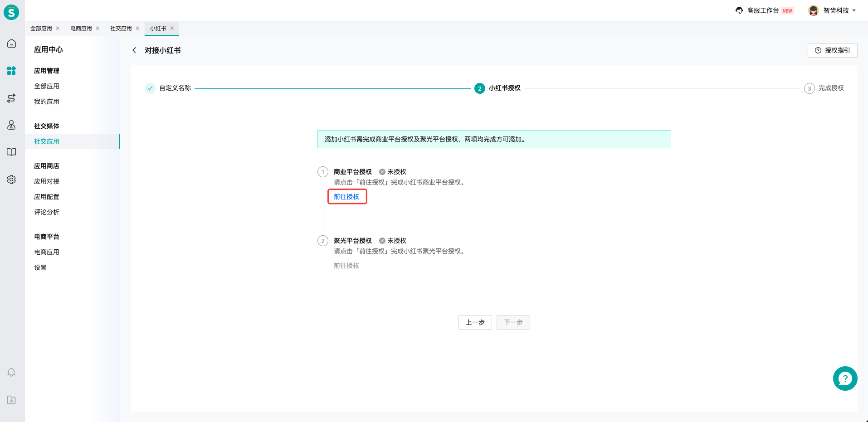Click the 自定义名称 step label
The image size is (868, 422).
[x=175, y=88]
